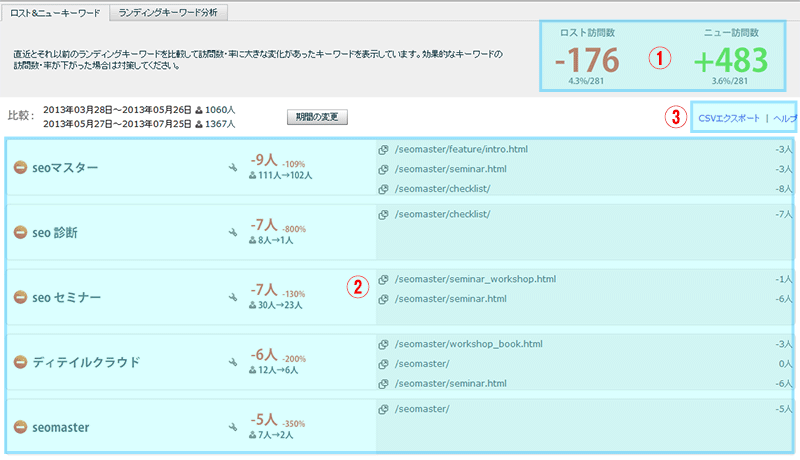800x460 pixels.
Task: Click the -800% percentage value
Action: [293, 229]
